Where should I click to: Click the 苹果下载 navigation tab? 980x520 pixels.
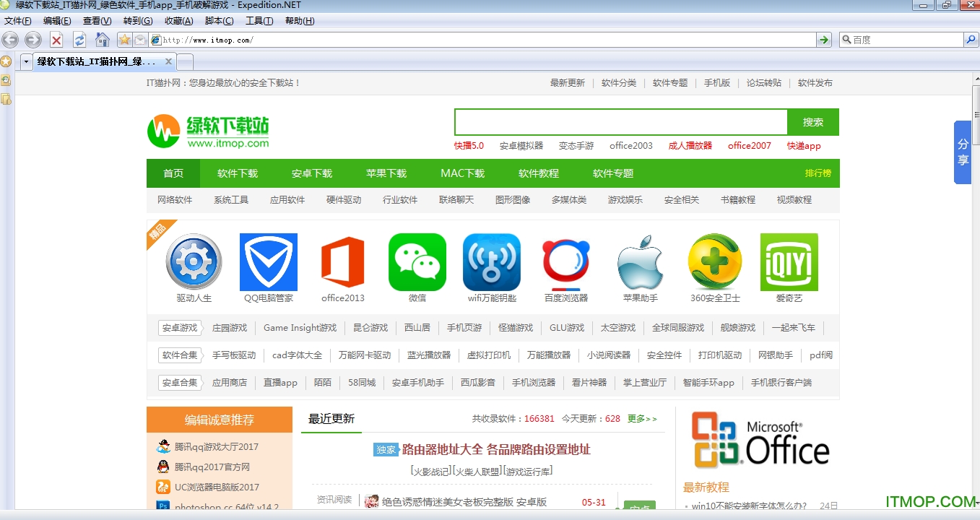pyautogui.click(x=386, y=173)
